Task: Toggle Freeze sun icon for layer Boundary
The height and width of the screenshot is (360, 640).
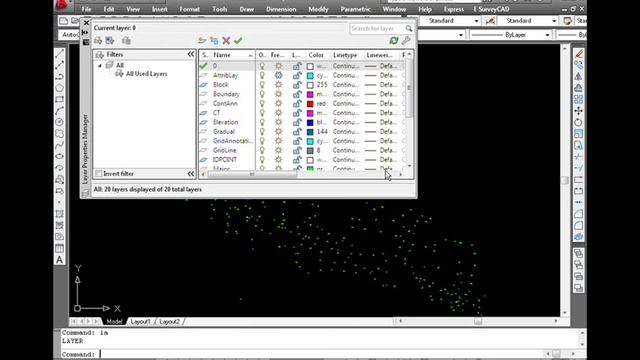Action: 278,94
